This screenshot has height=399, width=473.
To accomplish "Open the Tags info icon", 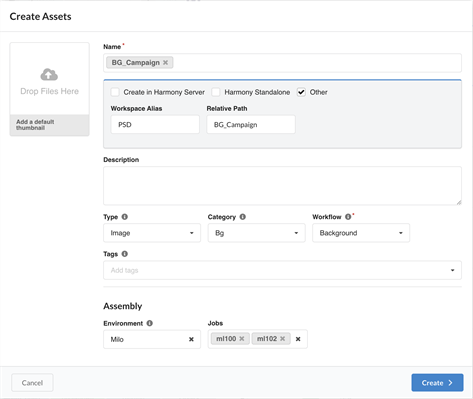I will 125,254.
